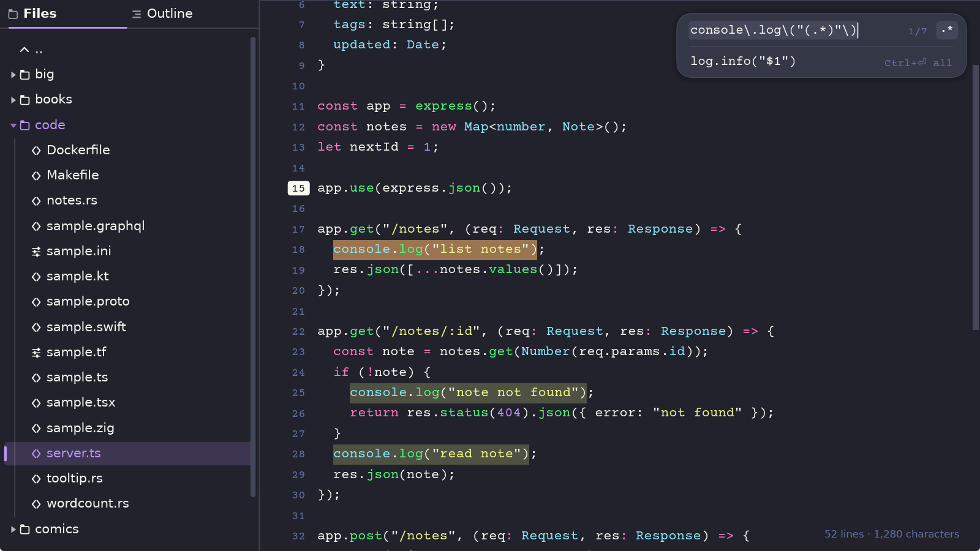Click the Makefile file icon

(36, 175)
